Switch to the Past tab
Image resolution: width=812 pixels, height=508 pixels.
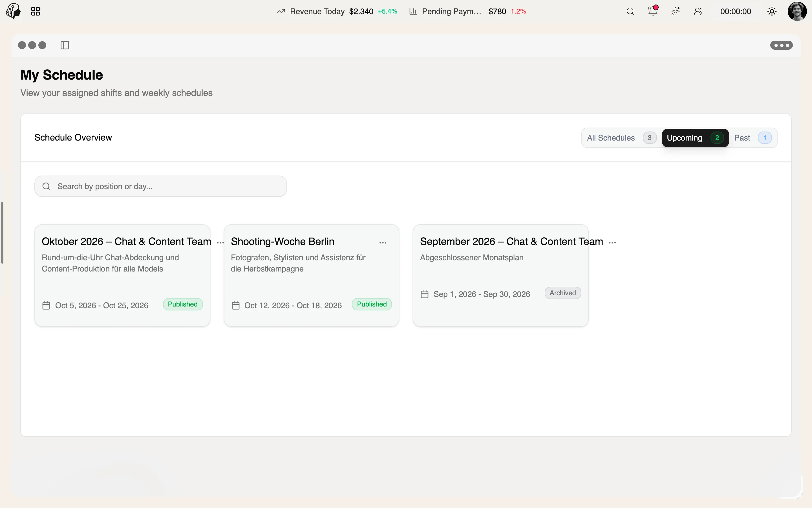tap(753, 138)
